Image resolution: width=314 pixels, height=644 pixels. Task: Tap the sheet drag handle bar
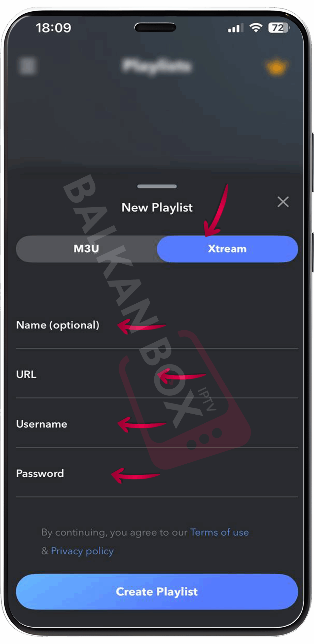(157, 186)
